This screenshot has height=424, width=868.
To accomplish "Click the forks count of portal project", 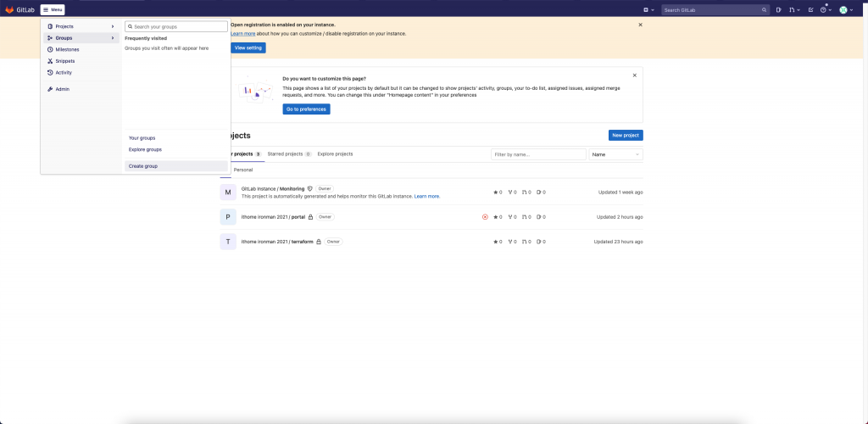I will click(512, 217).
